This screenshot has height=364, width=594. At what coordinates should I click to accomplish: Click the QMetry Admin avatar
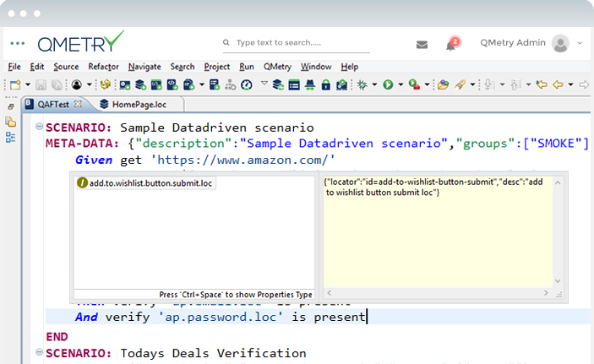560,43
